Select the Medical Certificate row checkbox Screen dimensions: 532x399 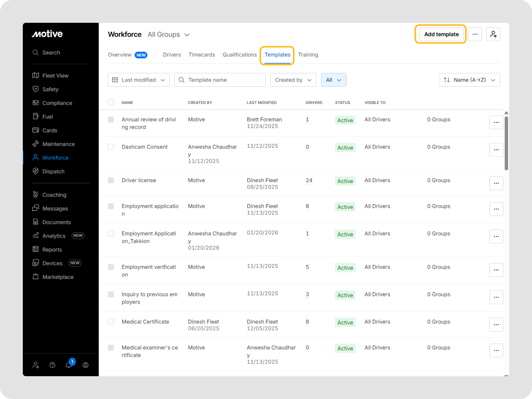[111, 322]
